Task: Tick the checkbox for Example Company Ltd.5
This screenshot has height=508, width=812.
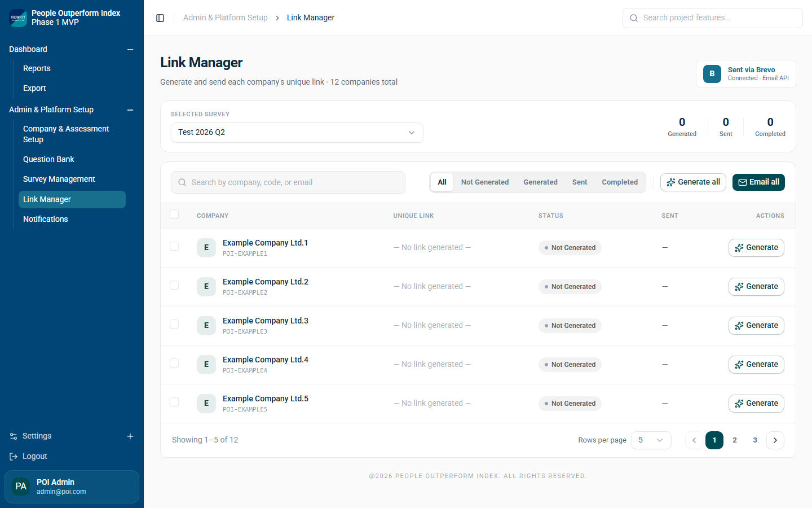Action: point(174,402)
